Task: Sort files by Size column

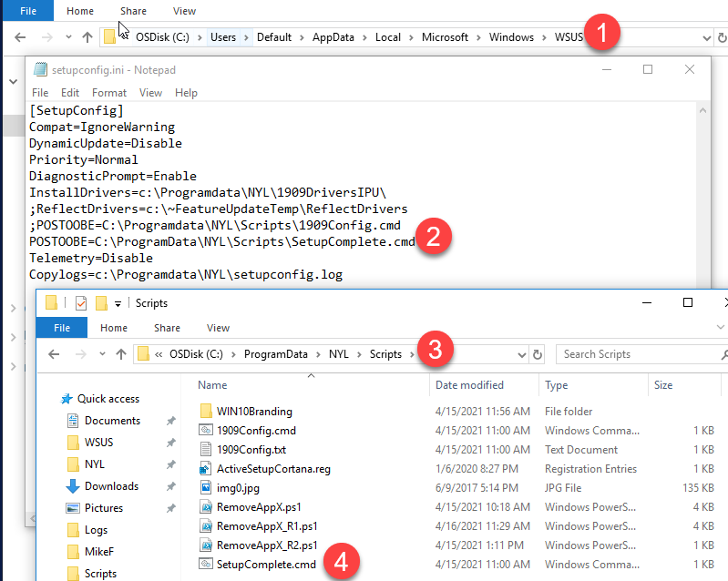Action: click(x=663, y=384)
